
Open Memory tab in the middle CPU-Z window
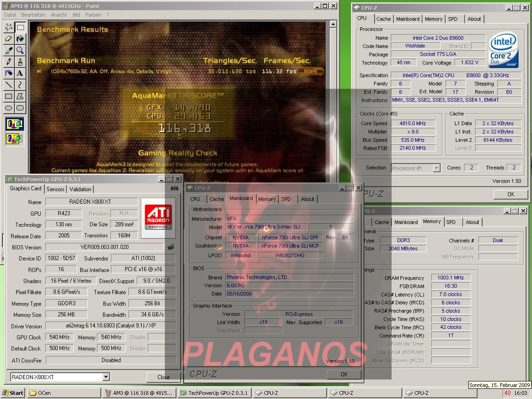point(266,199)
